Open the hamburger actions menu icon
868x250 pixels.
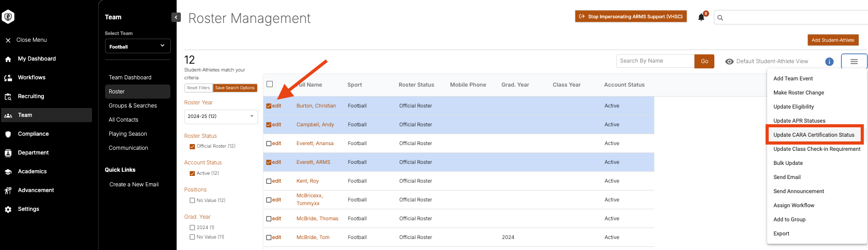tap(854, 62)
